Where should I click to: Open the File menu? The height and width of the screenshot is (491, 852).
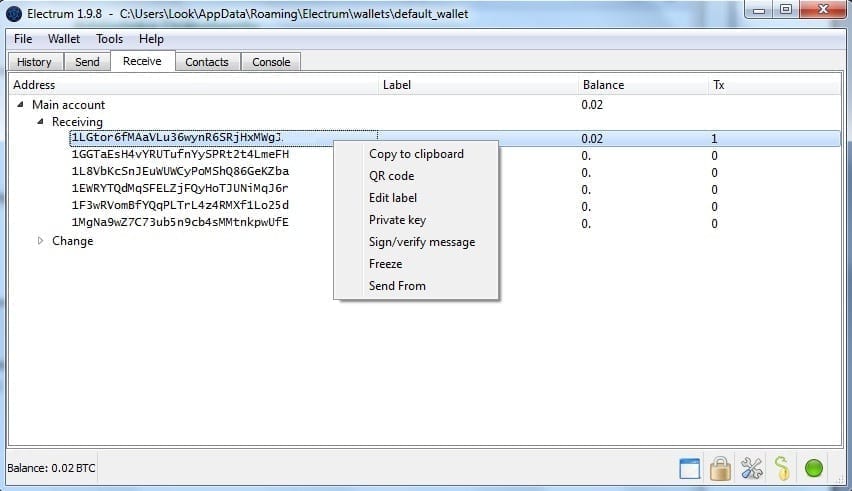pos(23,39)
